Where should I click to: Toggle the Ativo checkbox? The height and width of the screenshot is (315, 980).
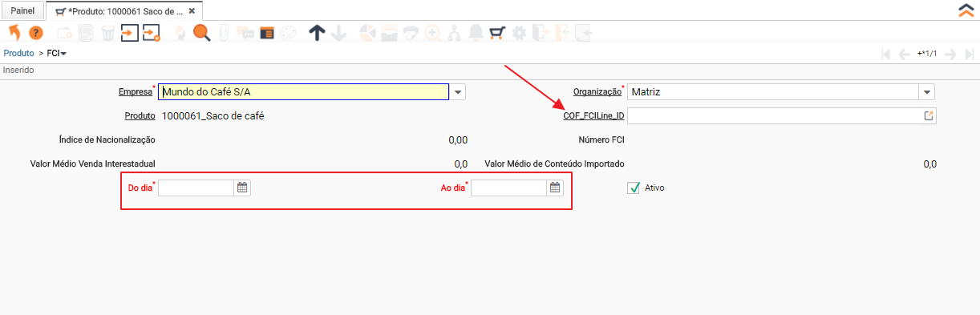(x=634, y=188)
